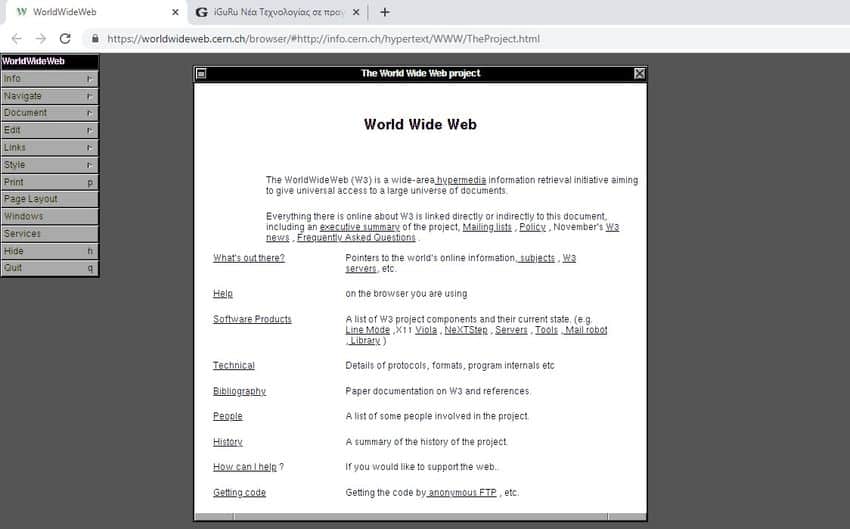Image resolution: width=850 pixels, height=529 pixels.
Task: Open the How can I help link
Action: (245, 467)
